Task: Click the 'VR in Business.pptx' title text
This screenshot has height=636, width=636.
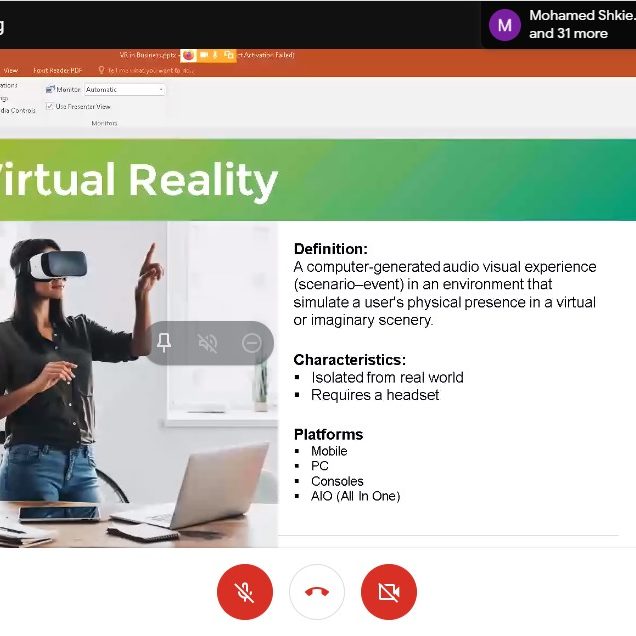Action: click(x=148, y=55)
